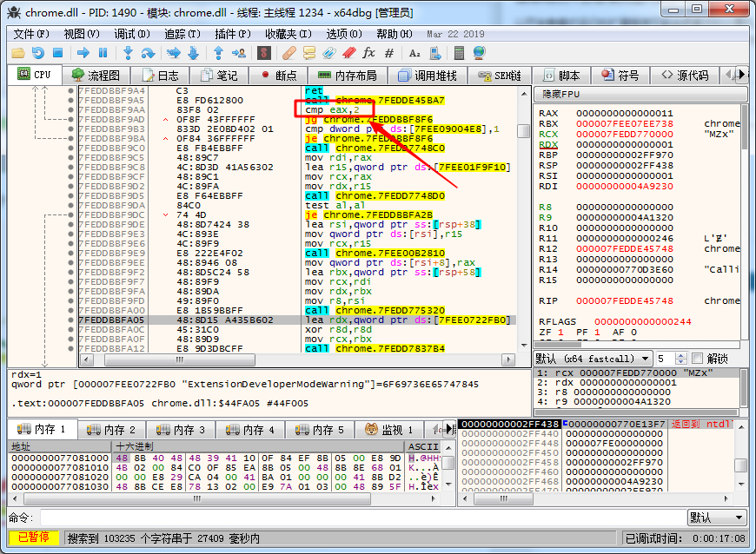This screenshot has height=554, width=756.
Task: Open the patches bandage icon
Action: pos(289,53)
